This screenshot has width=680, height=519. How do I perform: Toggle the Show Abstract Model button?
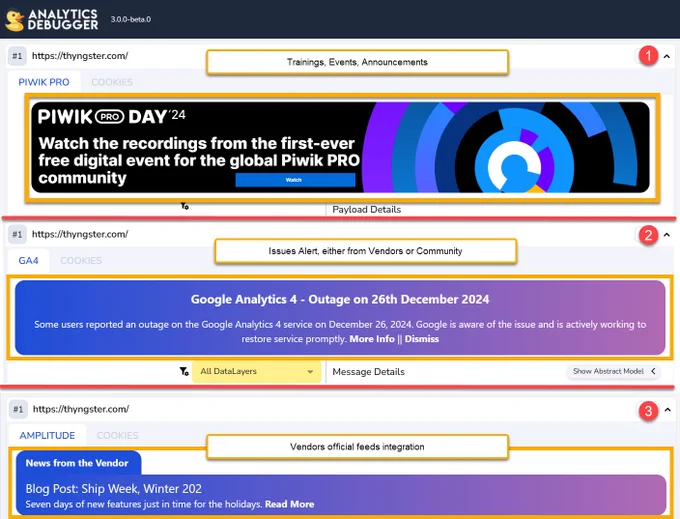(614, 371)
